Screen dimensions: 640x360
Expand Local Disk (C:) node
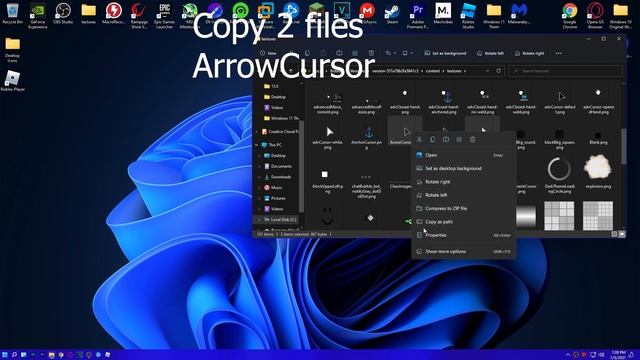click(259, 220)
